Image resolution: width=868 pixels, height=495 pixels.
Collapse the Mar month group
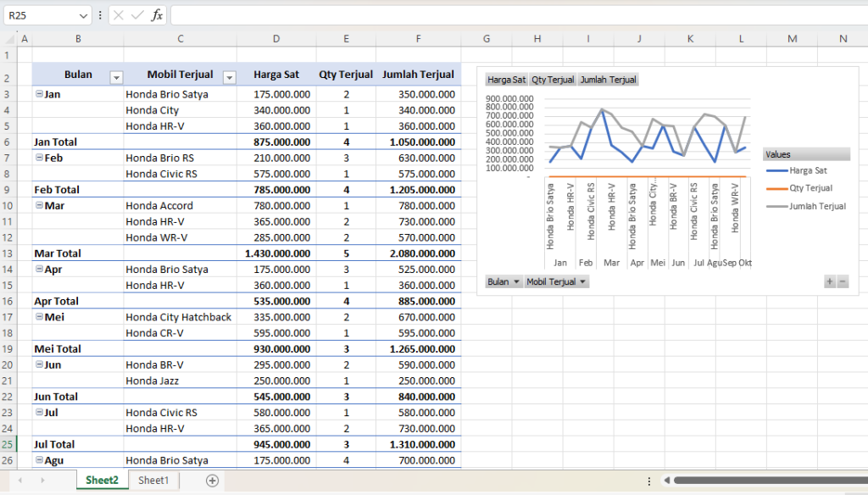(39, 205)
